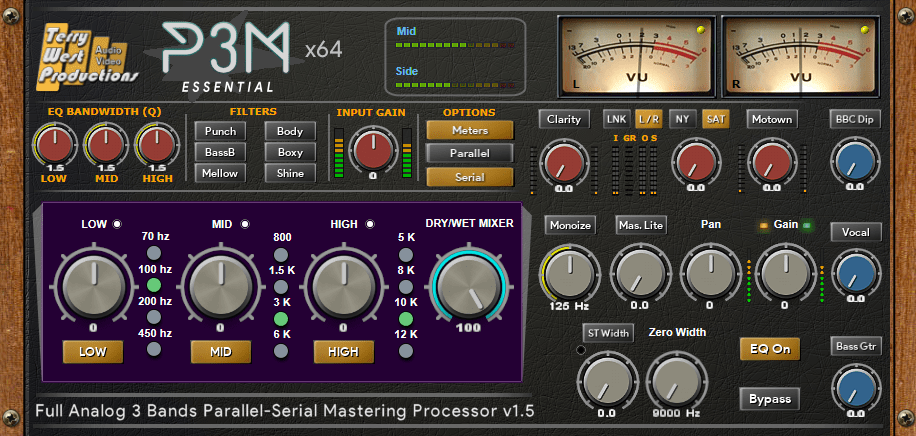Toggle the Mellow filter
This screenshot has width=916, height=436.
[220, 173]
